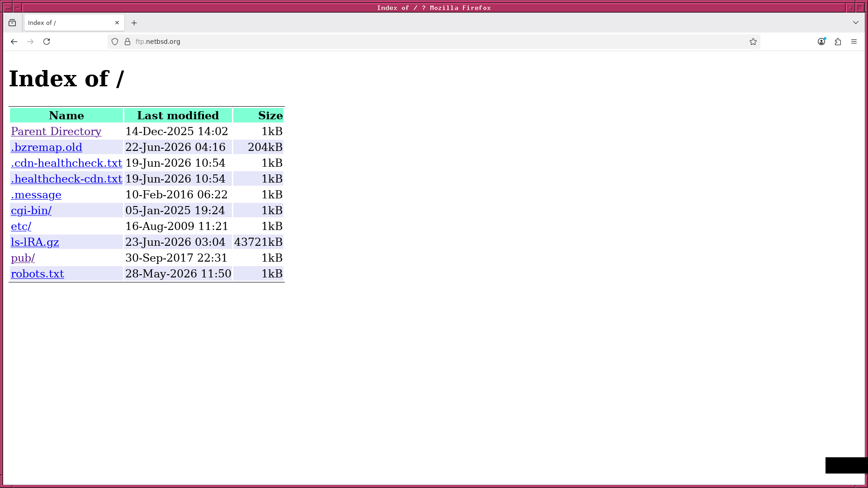Image resolution: width=868 pixels, height=488 pixels.
Task: Click the date 28-May-2026 11:50
Action: [x=178, y=274]
